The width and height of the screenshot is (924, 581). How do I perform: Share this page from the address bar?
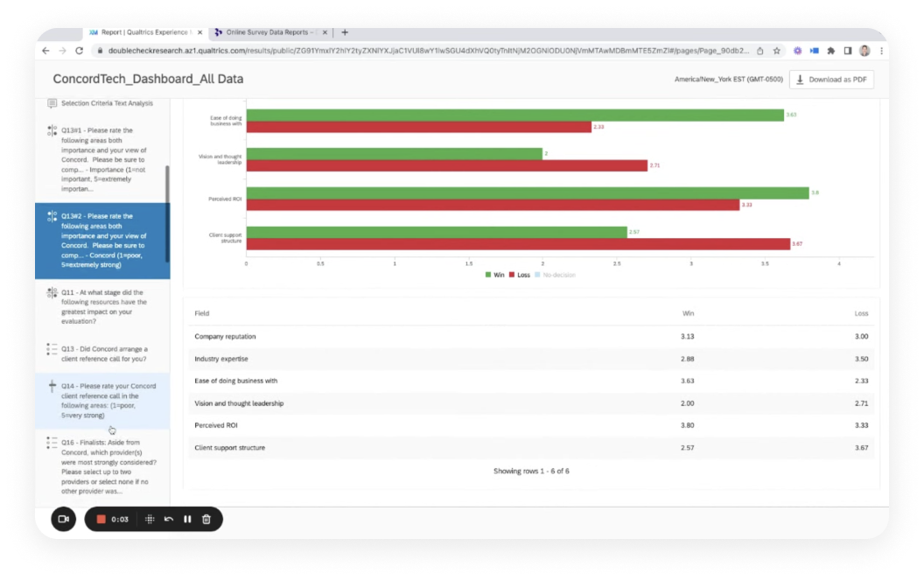[760, 51]
